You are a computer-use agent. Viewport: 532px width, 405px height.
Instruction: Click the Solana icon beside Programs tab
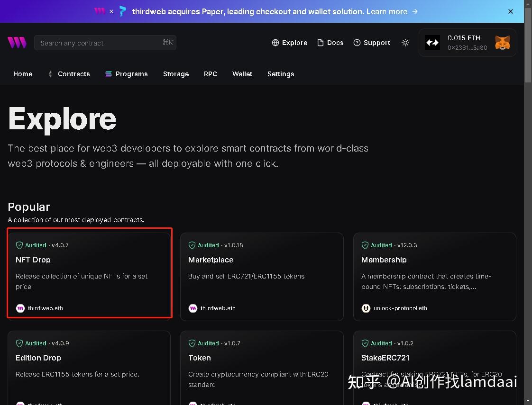[108, 74]
